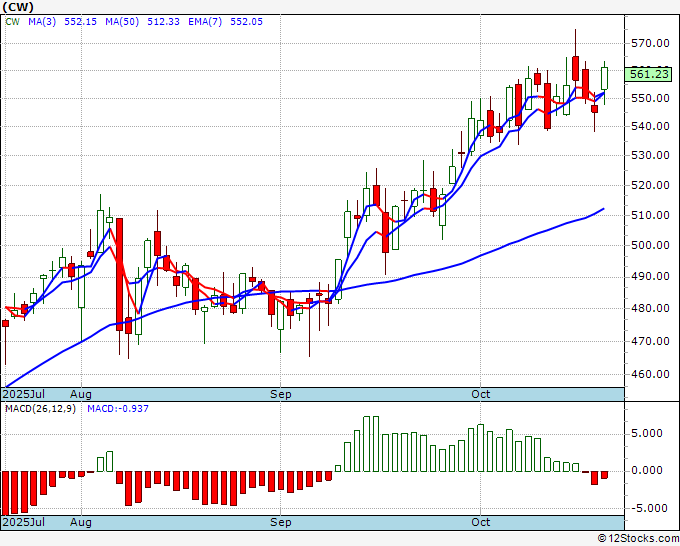
Task: Click the 550.00 price axis label
Action: [x=650, y=98]
